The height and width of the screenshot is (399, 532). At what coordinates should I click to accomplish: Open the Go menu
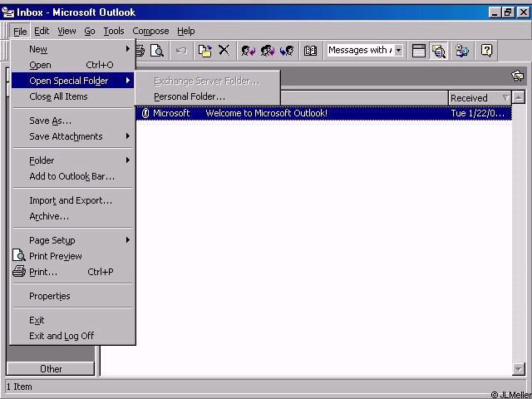[x=90, y=32]
